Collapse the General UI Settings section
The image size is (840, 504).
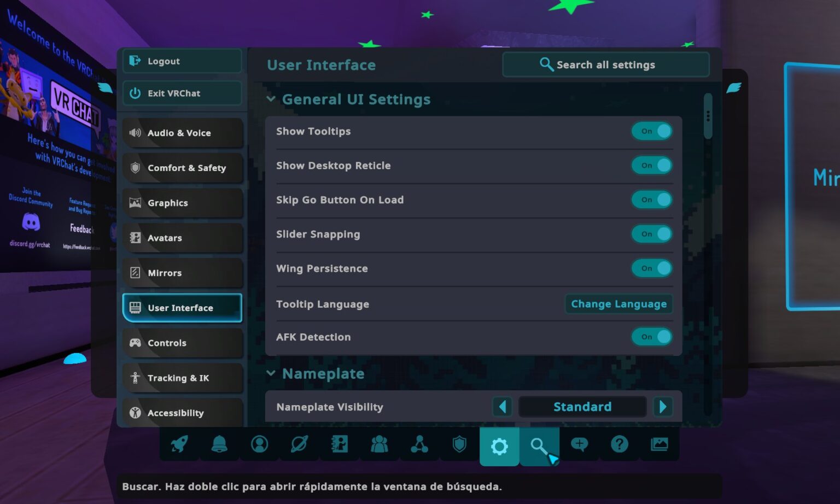tap(271, 99)
